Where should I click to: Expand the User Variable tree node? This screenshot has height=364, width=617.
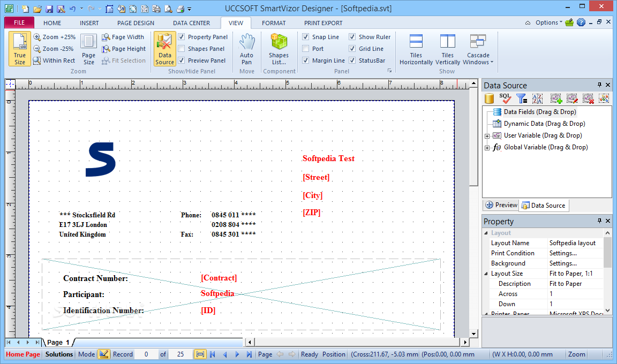tap(487, 136)
